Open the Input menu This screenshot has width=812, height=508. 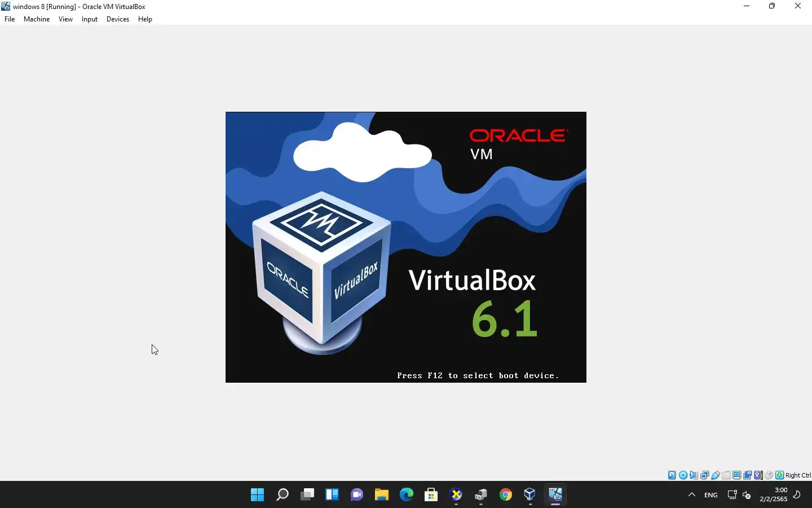[x=90, y=19]
